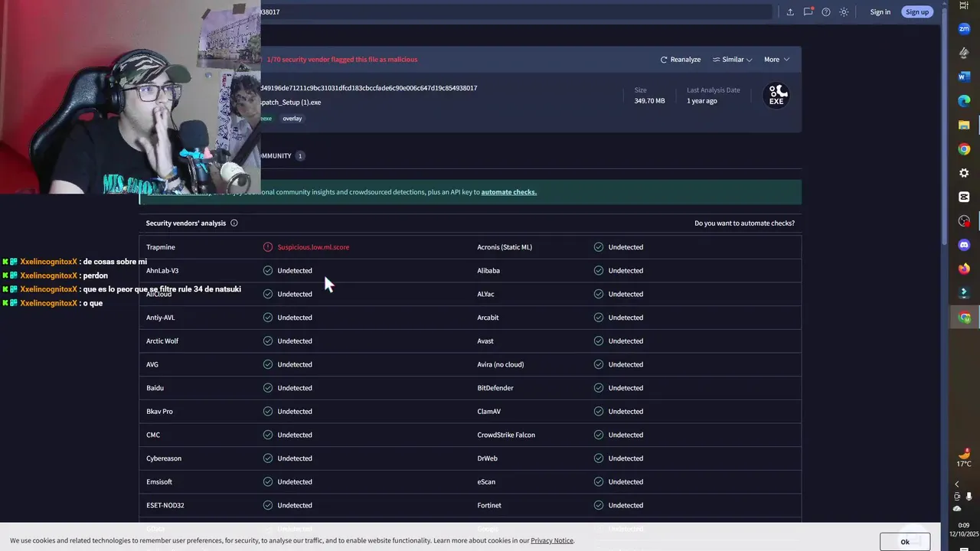Click 'Do you want to automate checks?'
This screenshot has height=551, width=980.
tap(744, 223)
